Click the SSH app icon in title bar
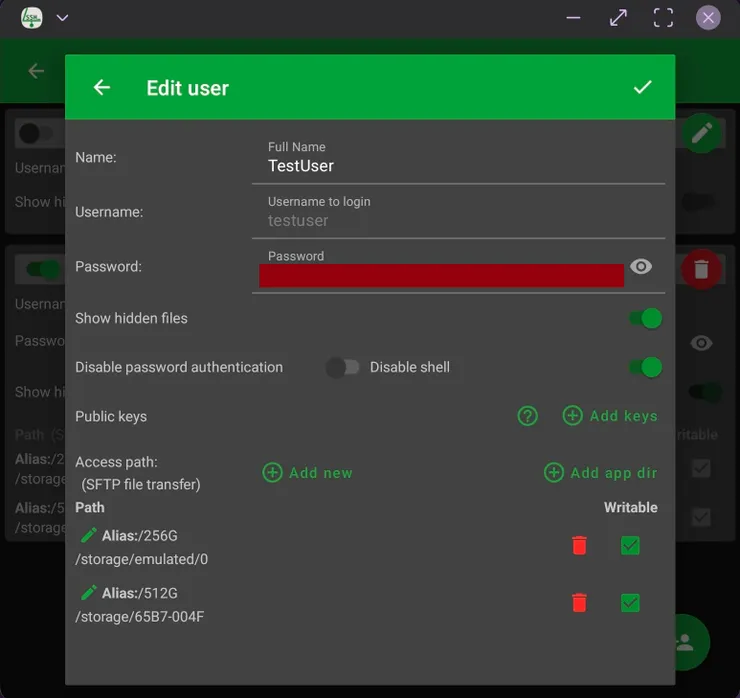Image resolution: width=740 pixels, height=698 pixels. pyautogui.click(x=32, y=18)
